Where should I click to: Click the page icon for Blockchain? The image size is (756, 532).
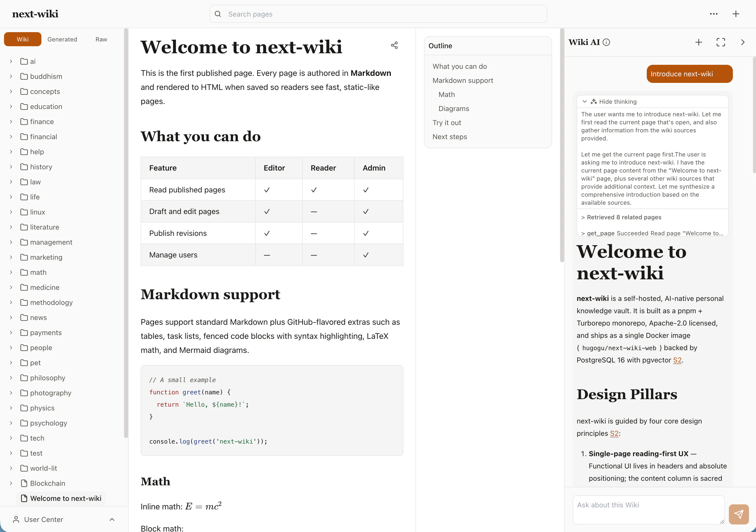(24, 483)
